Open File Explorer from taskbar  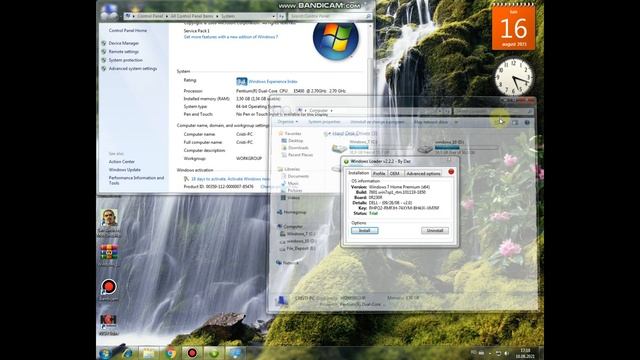[148, 353]
